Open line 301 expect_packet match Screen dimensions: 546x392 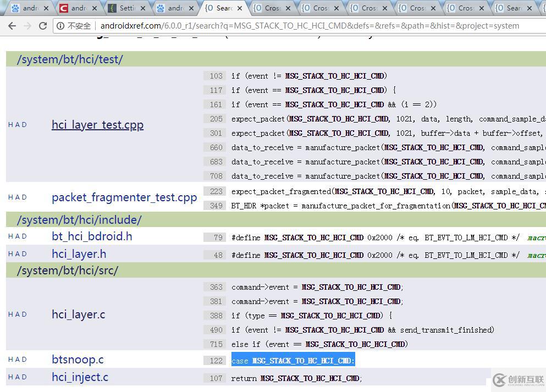point(388,134)
